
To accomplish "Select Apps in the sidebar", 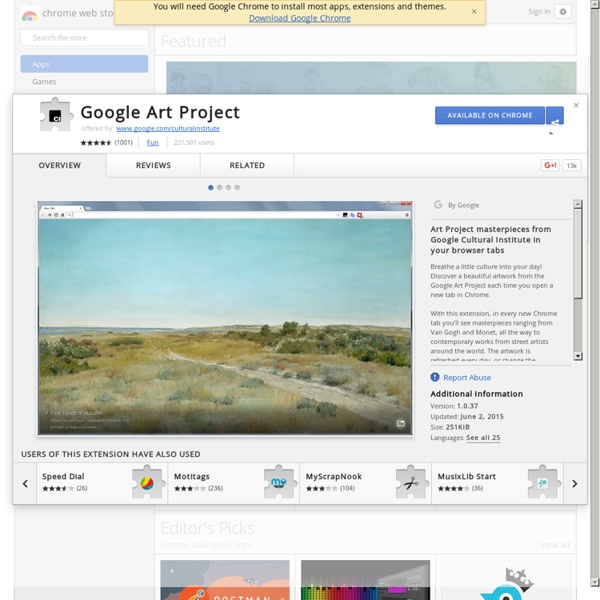I will click(84, 64).
